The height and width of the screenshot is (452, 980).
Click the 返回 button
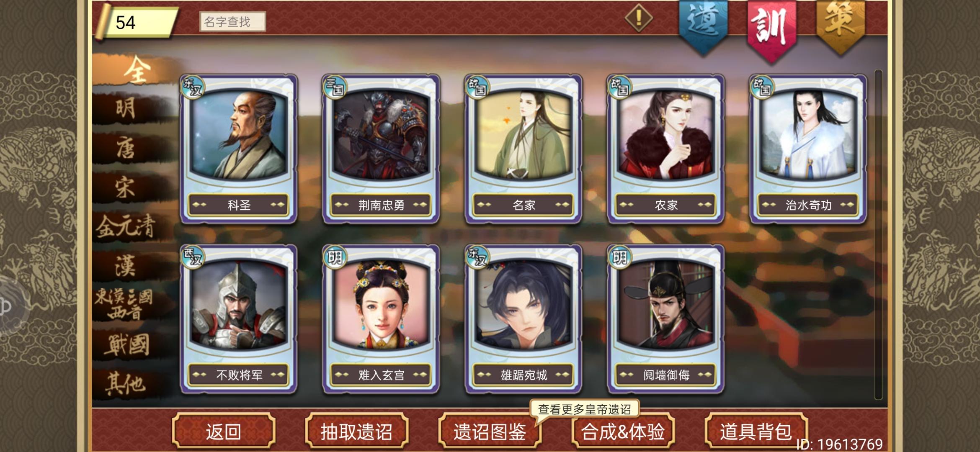click(224, 431)
